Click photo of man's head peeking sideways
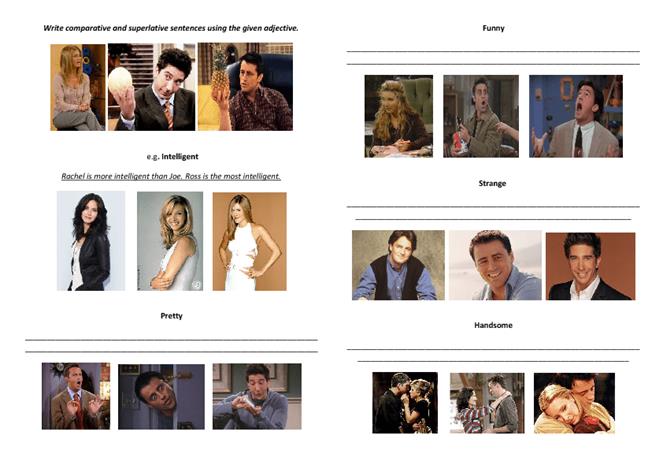 pyautogui.click(x=161, y=397)
